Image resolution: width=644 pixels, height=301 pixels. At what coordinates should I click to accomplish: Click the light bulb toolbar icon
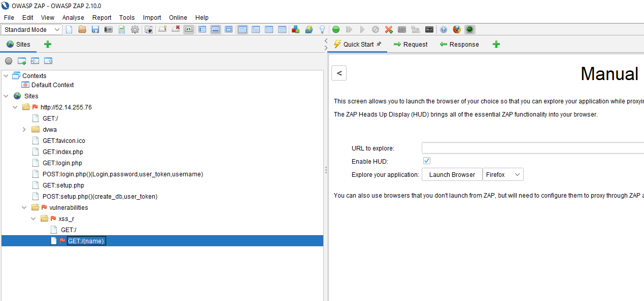(322, 30)
